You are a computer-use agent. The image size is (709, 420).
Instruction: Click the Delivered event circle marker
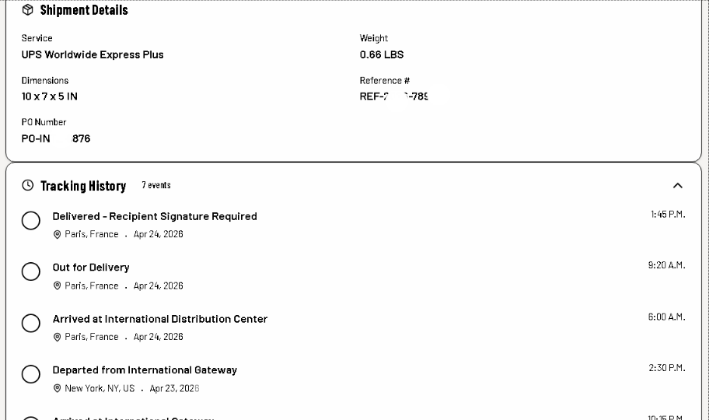pos(31,221)
